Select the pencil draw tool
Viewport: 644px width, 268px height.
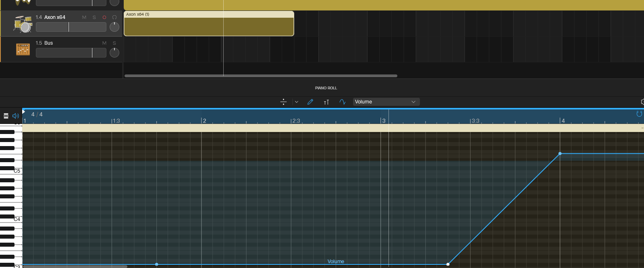point(310,102)
